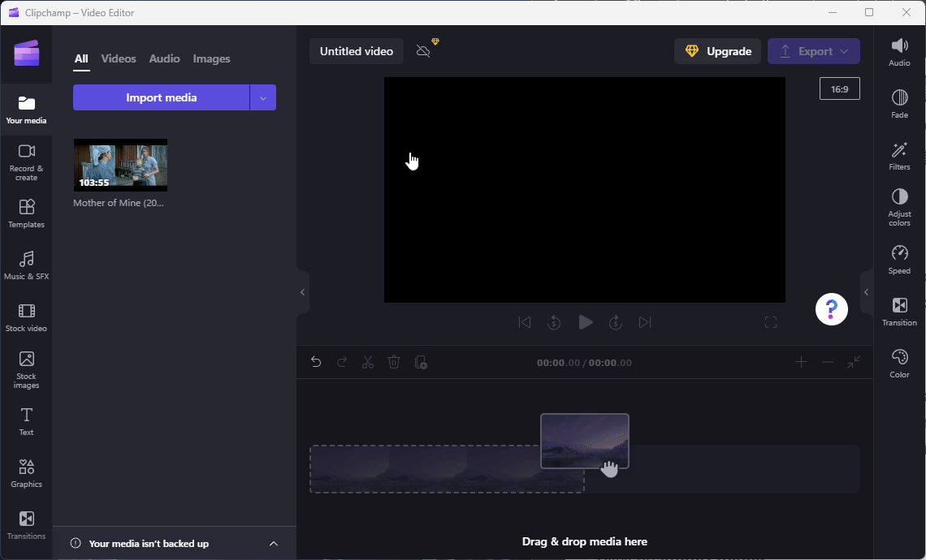Open the Import media dropdown arrow
The height and width of the screenshot is (560, 926).
point(262,97)
